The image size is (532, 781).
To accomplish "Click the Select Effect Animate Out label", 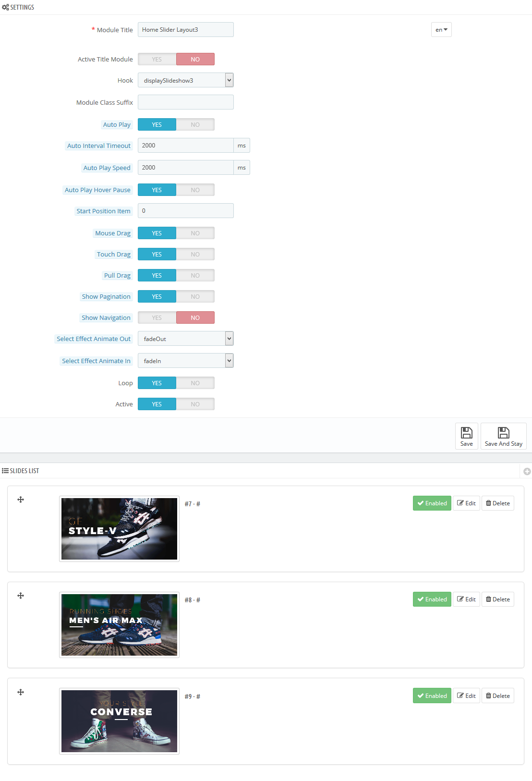I will pos(94,339).
